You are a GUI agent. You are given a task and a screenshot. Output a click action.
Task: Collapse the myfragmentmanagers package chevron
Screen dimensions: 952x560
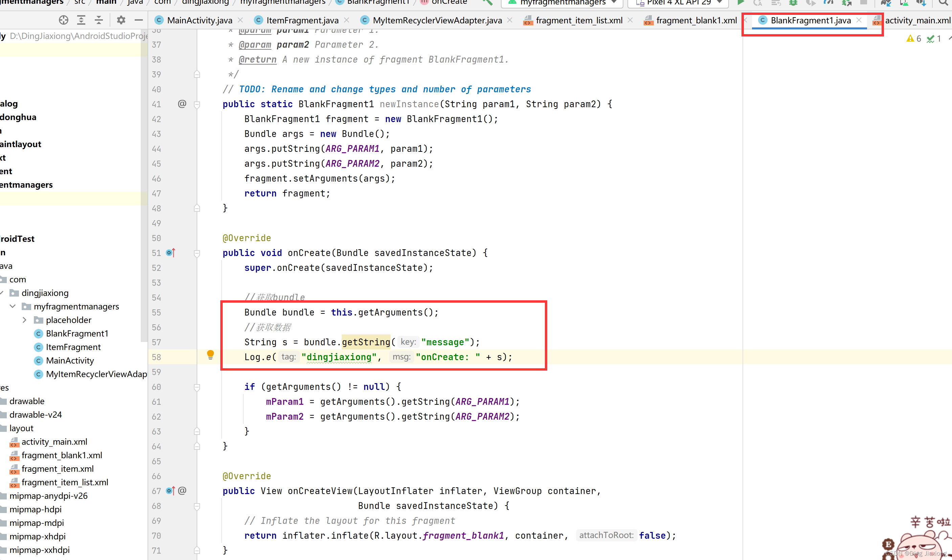click(x=13, y=306)
